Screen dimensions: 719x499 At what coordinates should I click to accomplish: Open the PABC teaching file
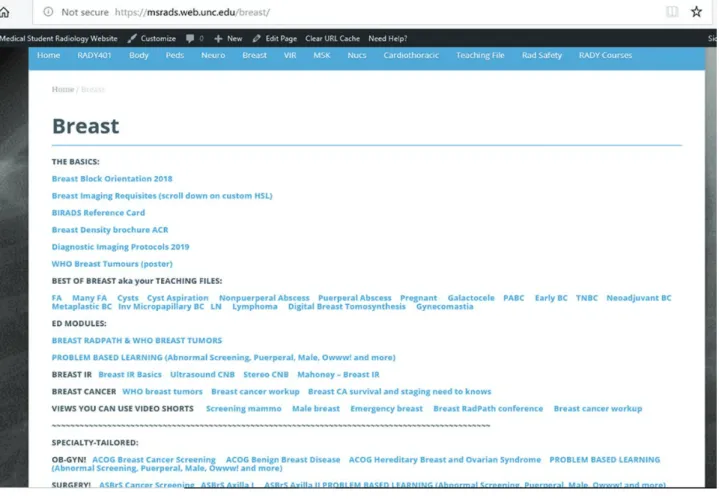pyautogui.click(x=514, y=298)
